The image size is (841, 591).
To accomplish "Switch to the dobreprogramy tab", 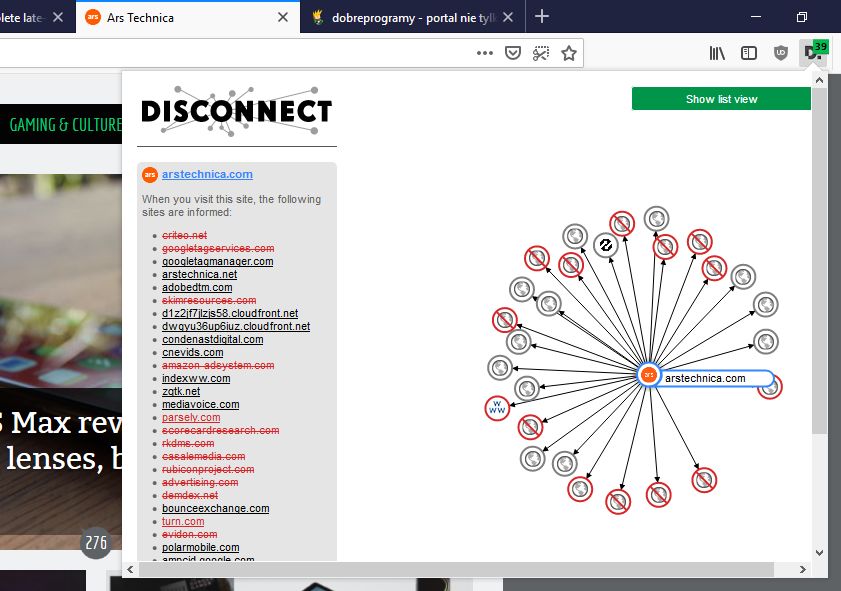I will [x=413, y=18].
